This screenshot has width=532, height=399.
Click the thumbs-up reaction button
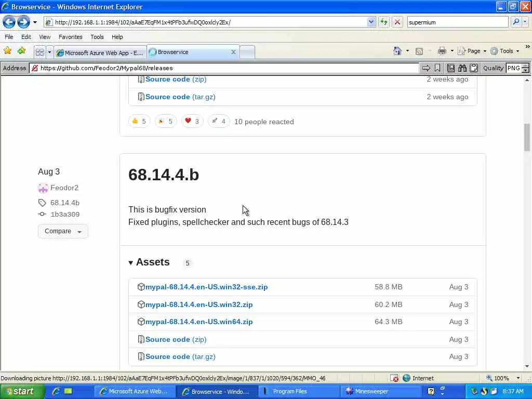139,121
